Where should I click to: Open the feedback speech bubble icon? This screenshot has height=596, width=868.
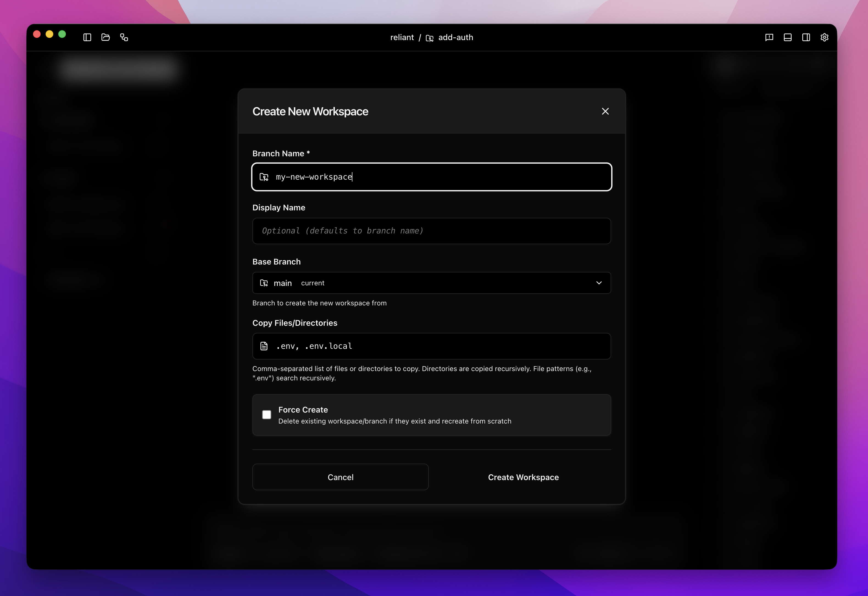(769, 37)
